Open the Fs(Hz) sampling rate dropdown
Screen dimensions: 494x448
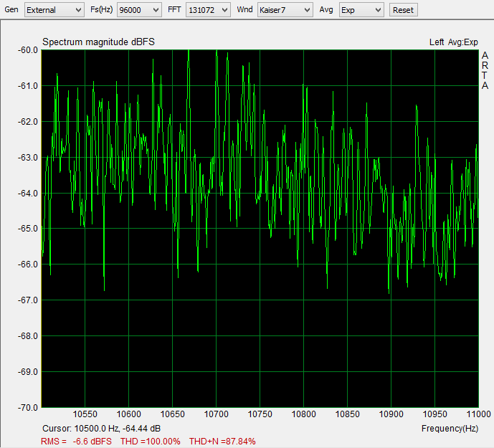pos(139,10)
